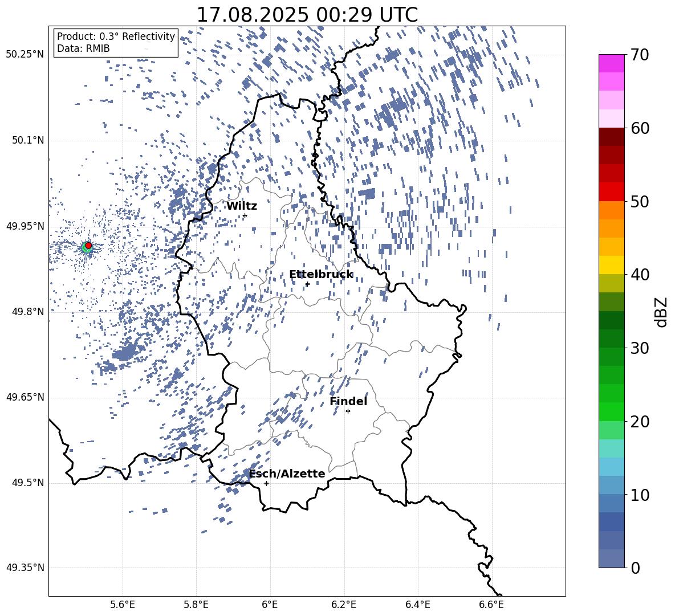Click the 6.4°E longitude label

[x=417, y=605]
